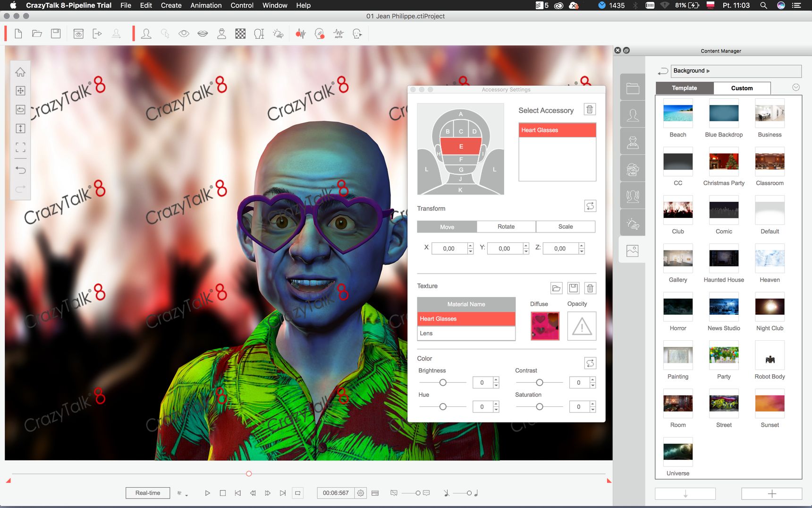The image size is (812, 508).
Task: Delete the selected accessory with the trash icon
Action: click(590, 109)
